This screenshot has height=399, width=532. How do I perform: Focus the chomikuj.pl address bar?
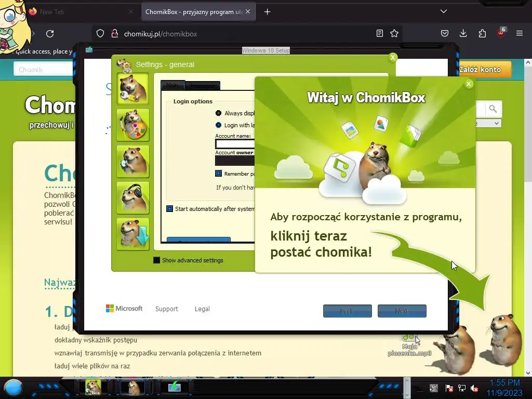click(248, 34)
